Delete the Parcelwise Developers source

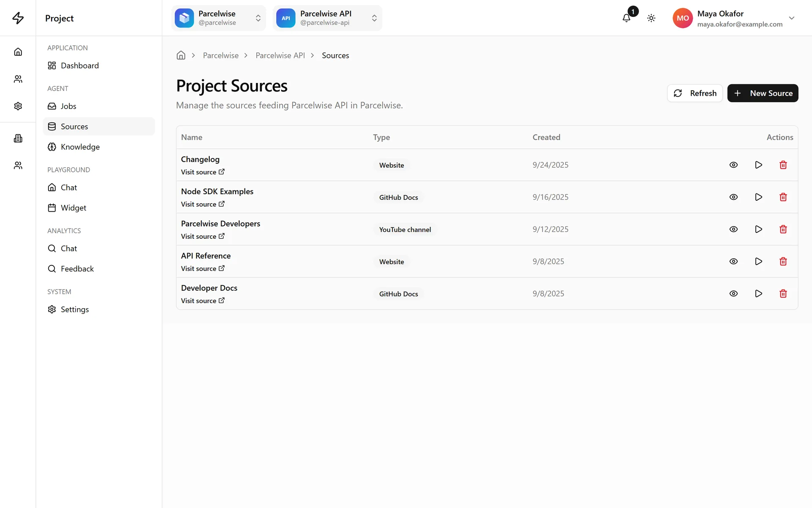pos(783,229)
